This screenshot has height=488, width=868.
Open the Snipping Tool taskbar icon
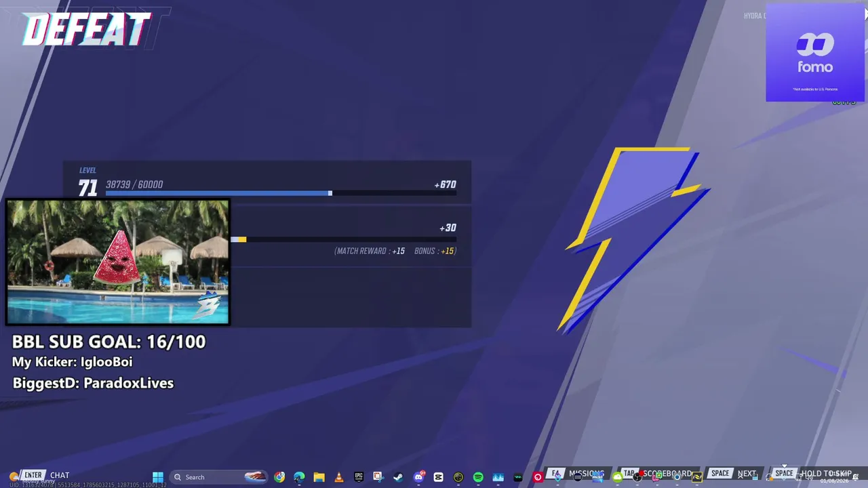[x=378, y=477]
